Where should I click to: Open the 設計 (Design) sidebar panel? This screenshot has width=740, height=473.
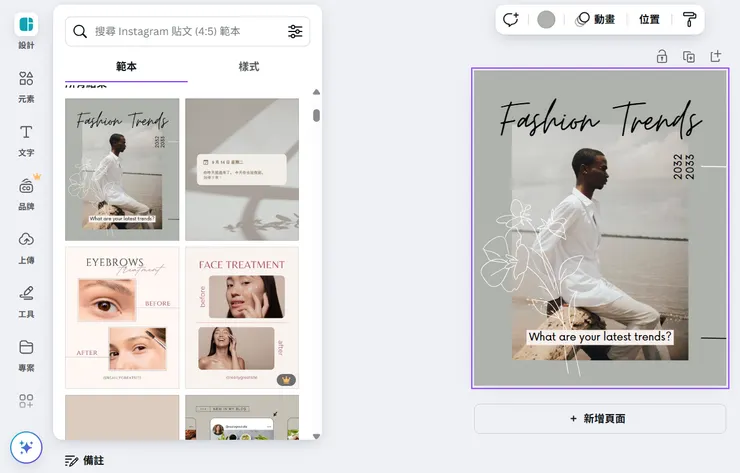[x=26, y=31]
